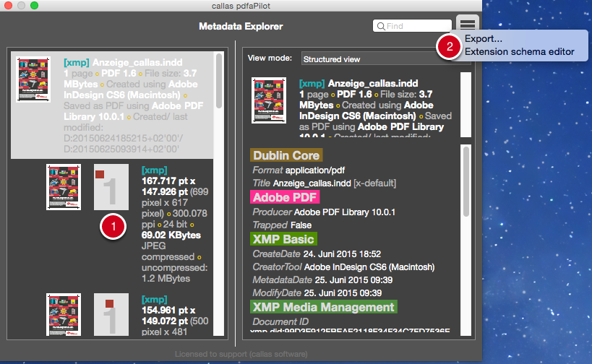Screen dimensions: 592x364
Task: Click the ModifyDate 25. Juni 2015 row
Action: point(317,293)
